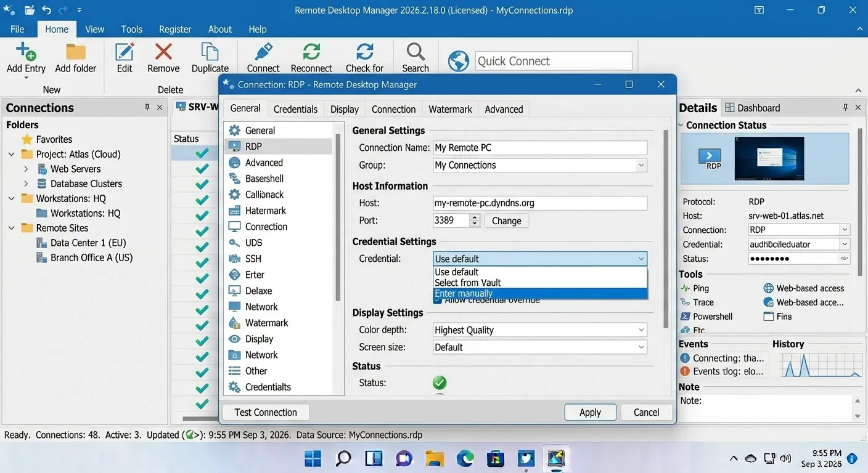Select Credentialts in the dialog sidebar
This screenshot has width=868, height=473.
(278, 387)
